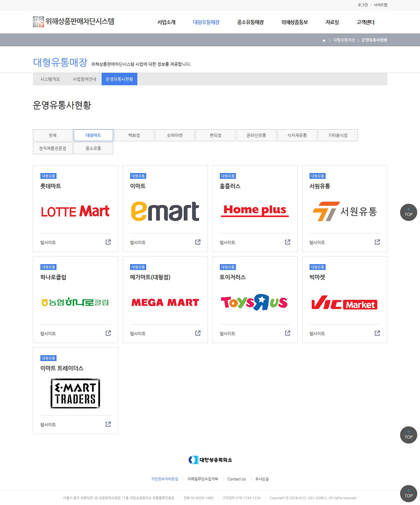Click the 대형유통 badge on the 롯데마트 card

pos(48,176)
